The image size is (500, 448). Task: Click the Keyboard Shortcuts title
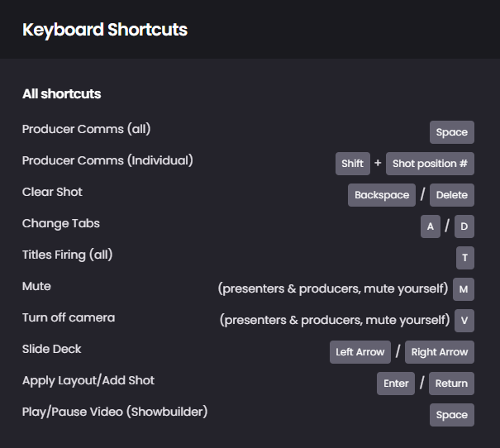coord(105,30)
